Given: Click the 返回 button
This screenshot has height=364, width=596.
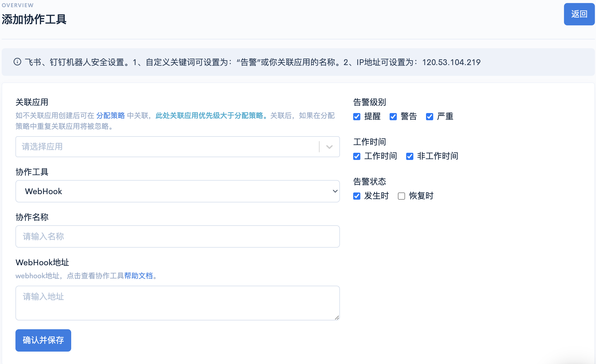Looking at the screenshot, I should (579, 14).
